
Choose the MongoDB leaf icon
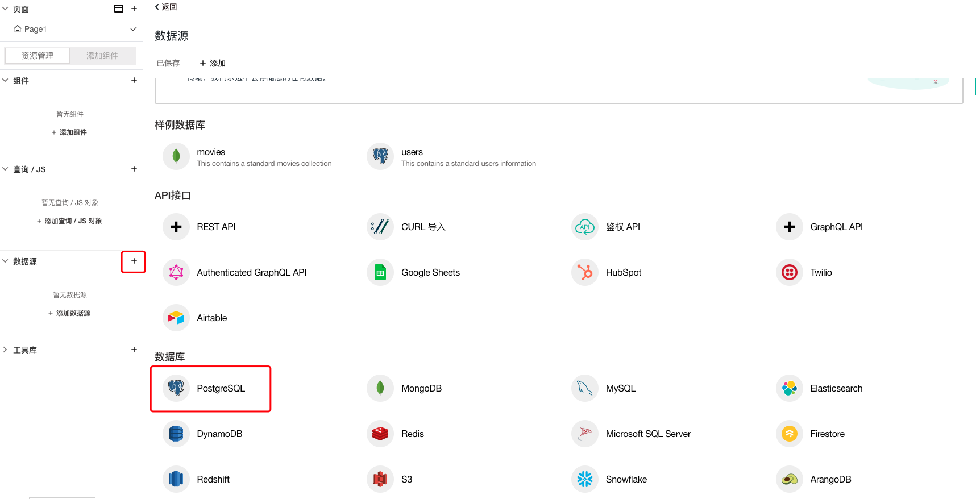(x=380, y=388)
